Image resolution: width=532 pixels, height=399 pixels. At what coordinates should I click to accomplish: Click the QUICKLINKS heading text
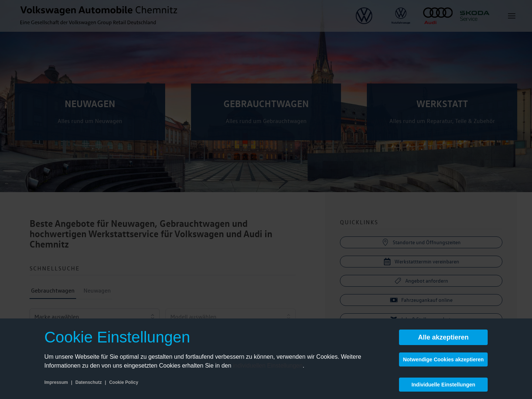click(x=359, y=222)
